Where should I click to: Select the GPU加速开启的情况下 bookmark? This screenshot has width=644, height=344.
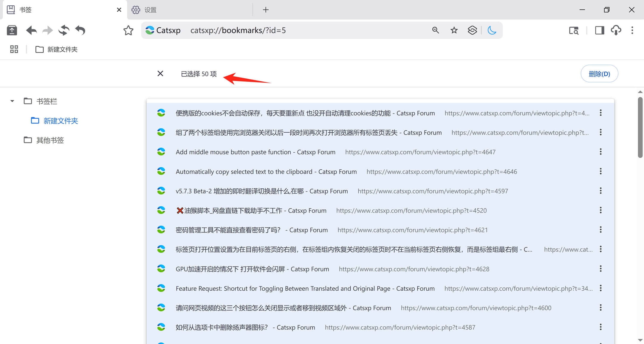252,269
